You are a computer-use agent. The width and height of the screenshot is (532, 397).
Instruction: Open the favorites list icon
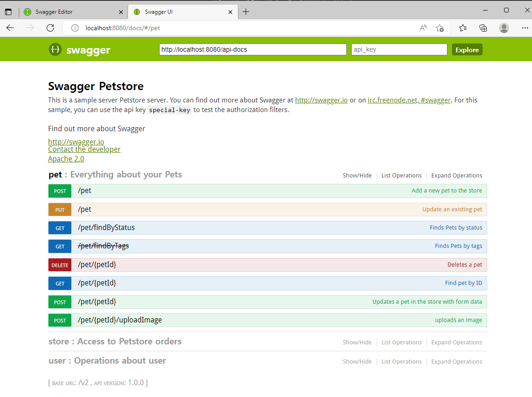(x=463, y=28)
